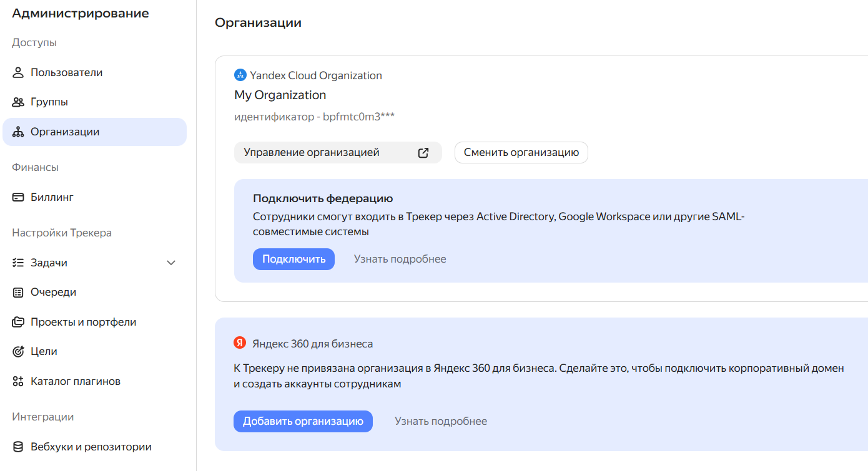Image resolution: width=868 pixels, height=471 pixels.
Task: Click the Yandex Cloud Organization blue logo
Action: pyautogui.click(x=240, y=75)
